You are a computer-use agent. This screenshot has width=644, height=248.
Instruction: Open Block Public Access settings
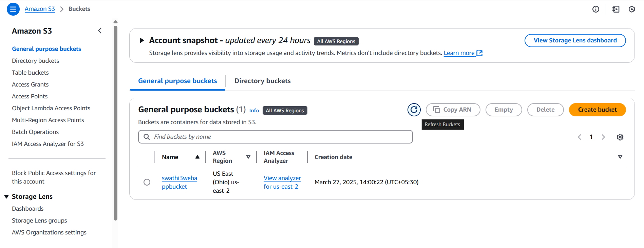click(54, 177)
